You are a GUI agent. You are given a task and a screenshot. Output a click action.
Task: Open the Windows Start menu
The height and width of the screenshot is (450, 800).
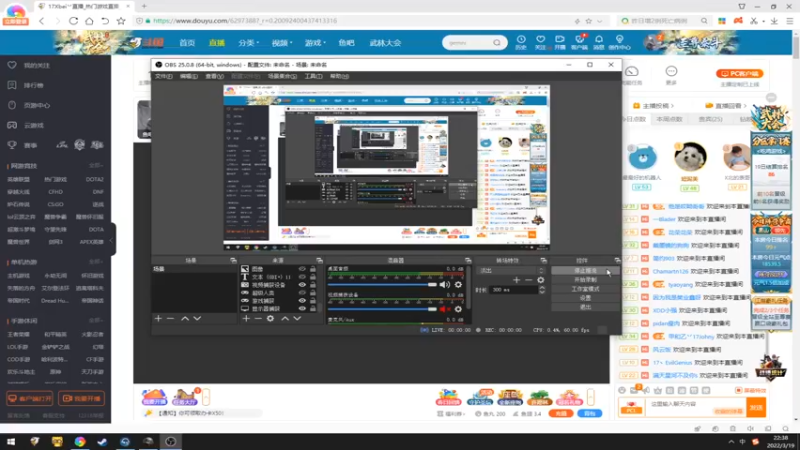tap(11, 441)
